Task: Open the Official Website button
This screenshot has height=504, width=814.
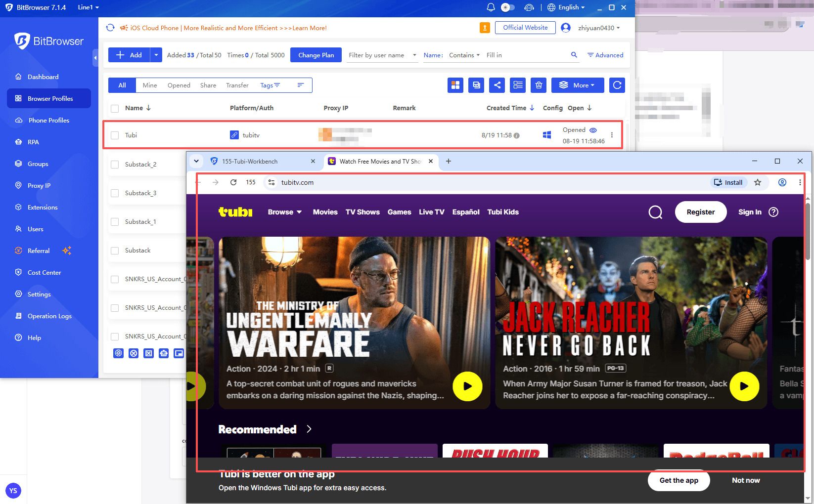Action: [525, 28]
